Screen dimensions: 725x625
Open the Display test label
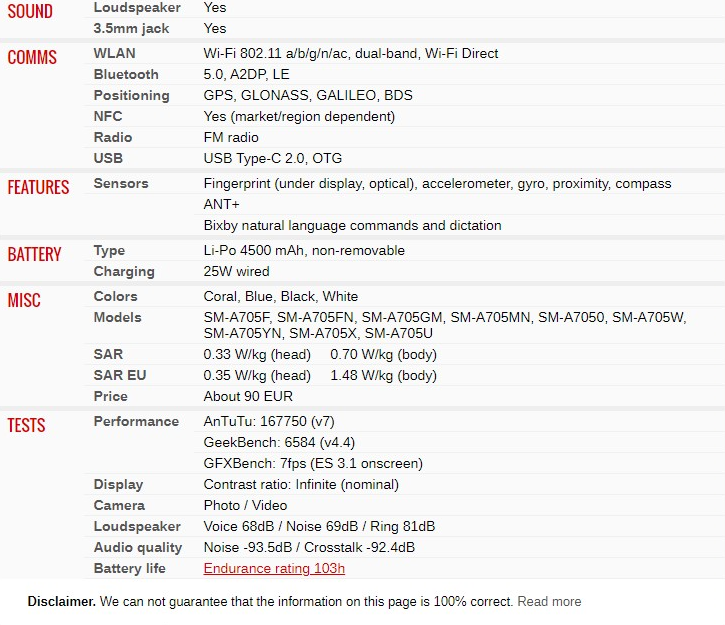click(x=118, y=484)
